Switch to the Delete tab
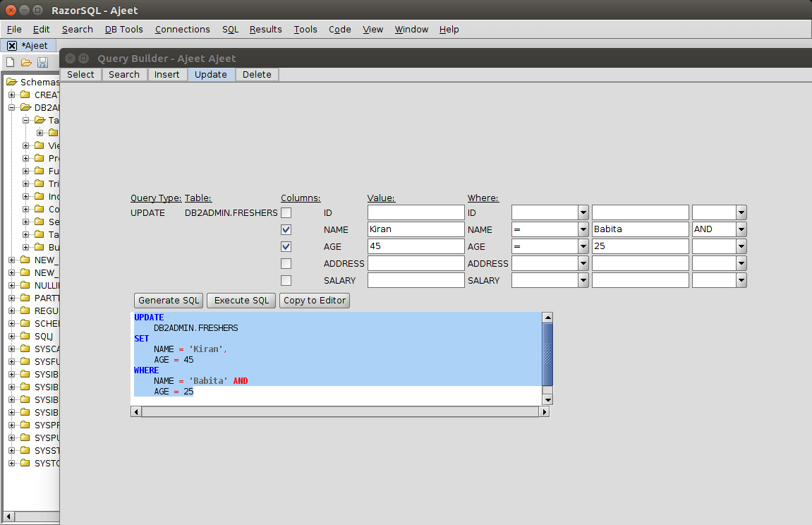This screenshot has height=525, width=812. [257, 75]
